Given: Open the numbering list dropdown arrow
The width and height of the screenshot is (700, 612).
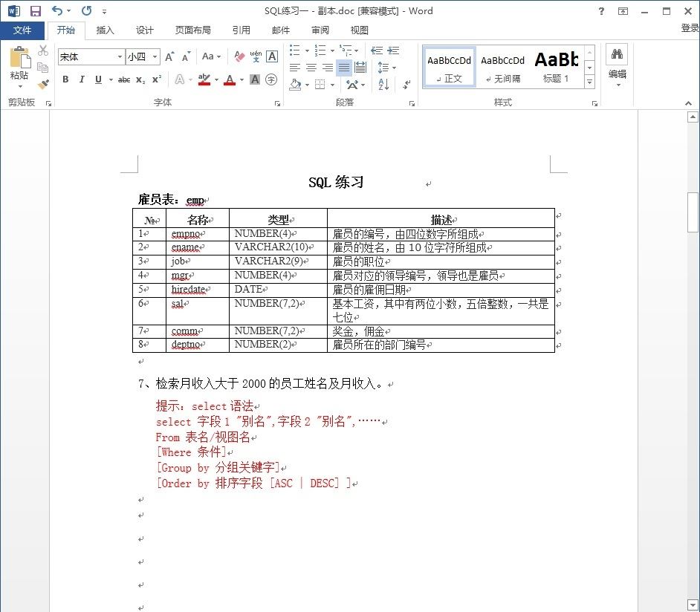Looking at the screenshot, I should point(332,51).
